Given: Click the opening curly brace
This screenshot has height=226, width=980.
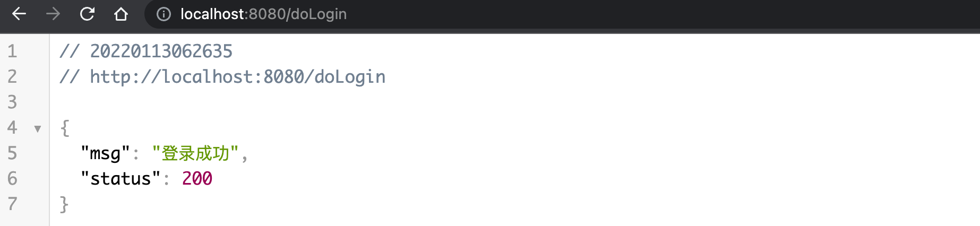Looking at the screenshot, I should pos(65,128).
